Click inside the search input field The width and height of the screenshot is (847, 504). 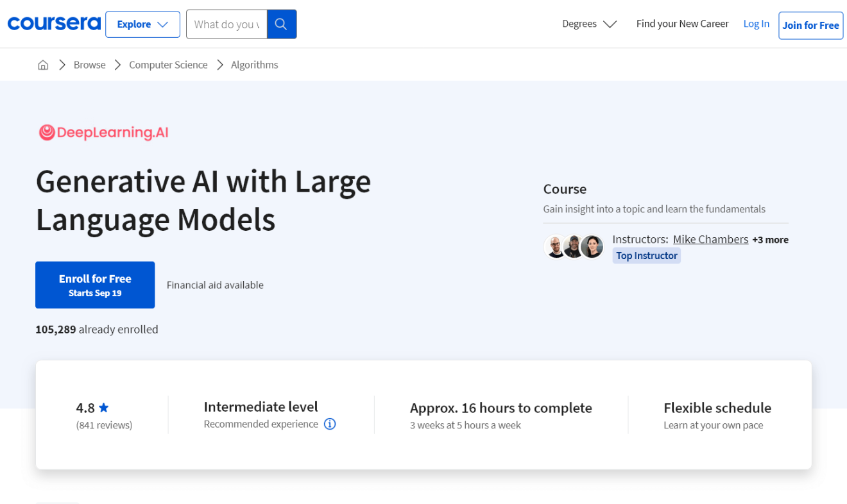tap(227, 24)
